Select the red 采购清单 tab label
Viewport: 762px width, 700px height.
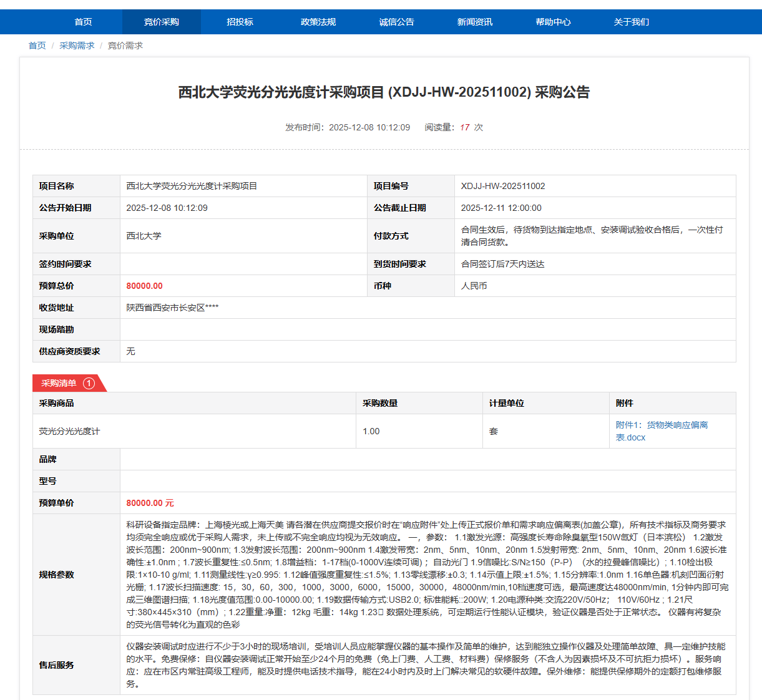point(59,383)
